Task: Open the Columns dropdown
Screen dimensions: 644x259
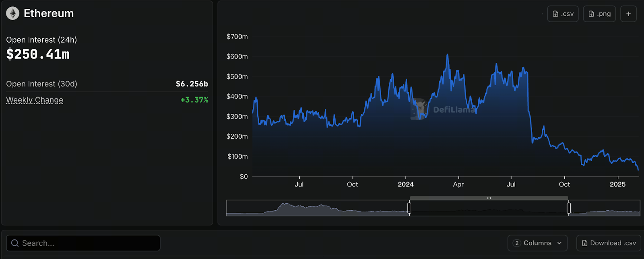Action: pyautogui.click(x=537, y=243)
